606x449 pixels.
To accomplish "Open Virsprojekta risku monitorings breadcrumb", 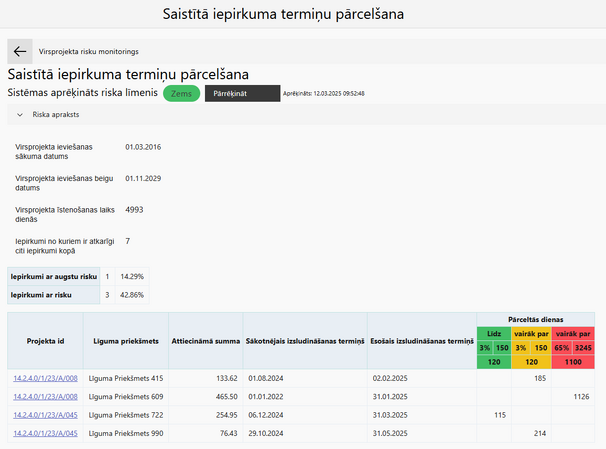I will (89, 51).
